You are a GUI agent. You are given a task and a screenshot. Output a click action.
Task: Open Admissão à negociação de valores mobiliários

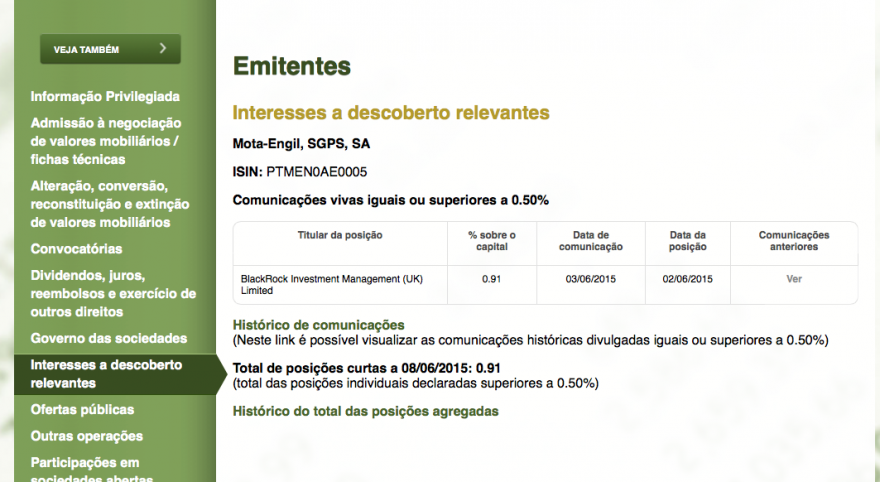106,141
